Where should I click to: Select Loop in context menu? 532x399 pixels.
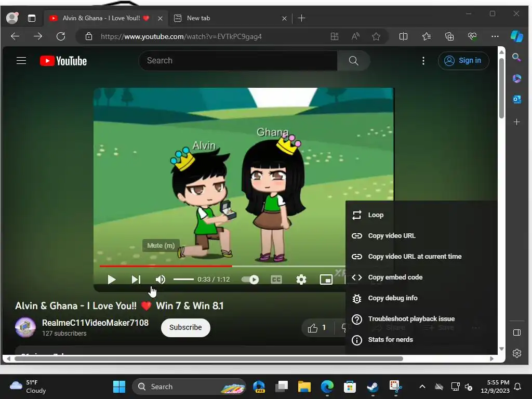(421, 215)
